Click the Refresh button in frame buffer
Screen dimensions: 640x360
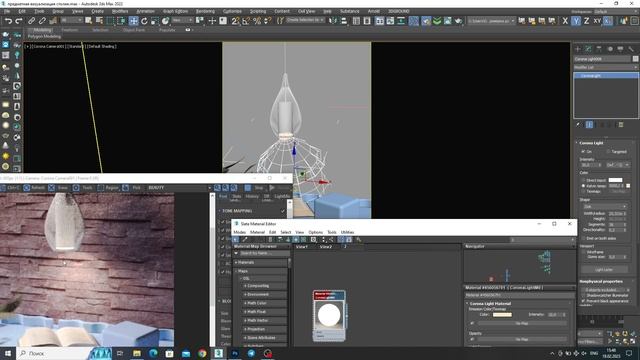pyautogui.click(x=34, y=188)
